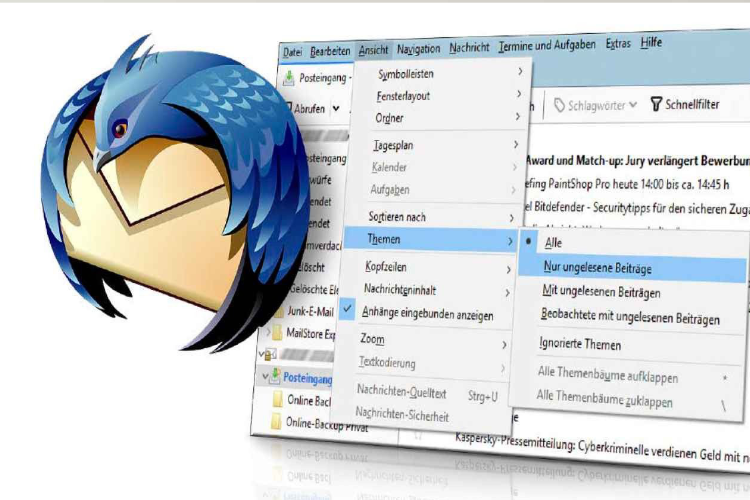The width and height of the screenshot is (750, 500).
Task: Open the Datei menu
Action: point(292,52)
